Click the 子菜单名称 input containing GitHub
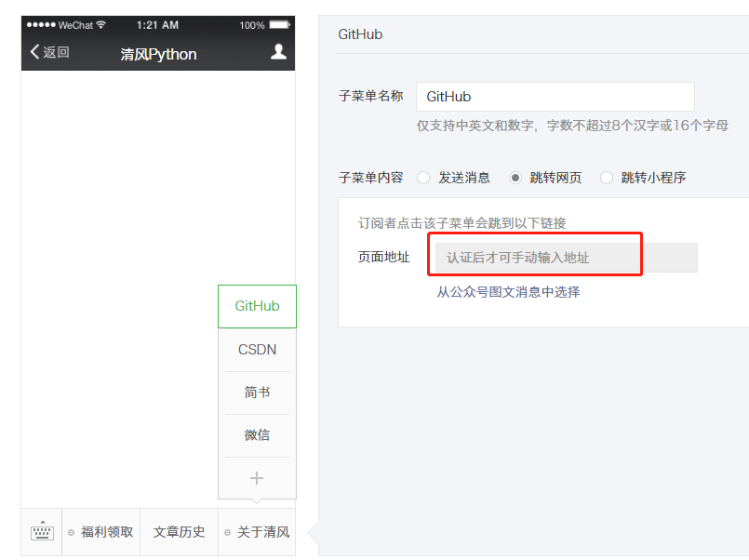This screenshot has width=749, height=560. click(555, 97)
